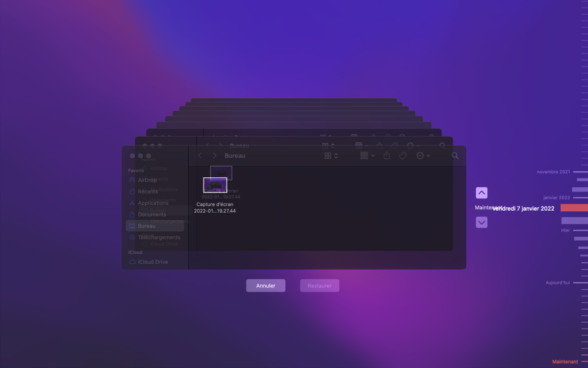This screenshot has height=368, width=588.
Task: Click Applications icon in sidebar
Action: pos(132,203)
